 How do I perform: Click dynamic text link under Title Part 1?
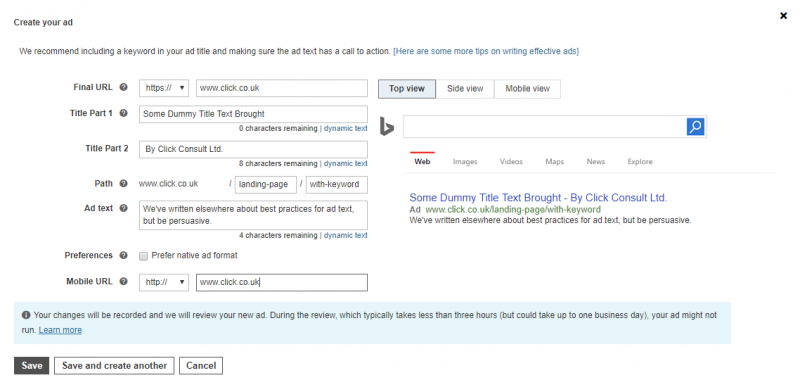345,129
